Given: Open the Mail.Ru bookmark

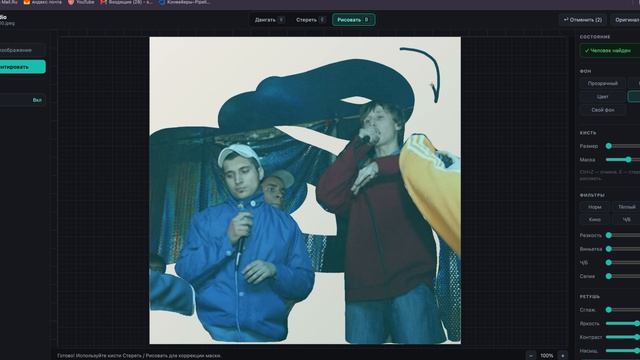Looking at the screenshot, I should point(9,2).
